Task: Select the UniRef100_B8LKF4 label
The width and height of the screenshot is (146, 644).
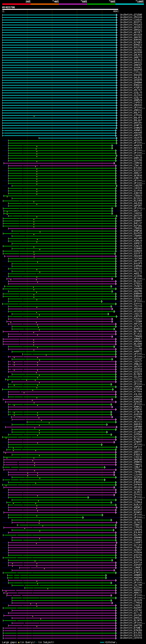Action: 131,118
